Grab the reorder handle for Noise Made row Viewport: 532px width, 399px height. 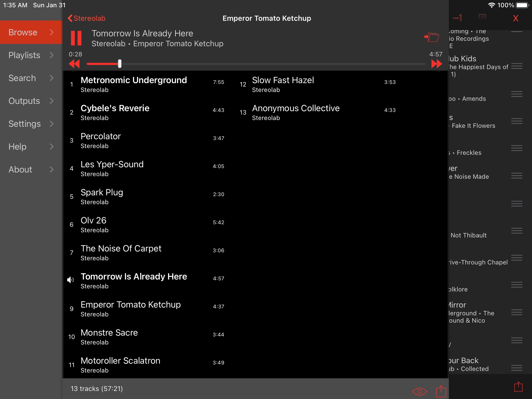click(x=517, y=176)
